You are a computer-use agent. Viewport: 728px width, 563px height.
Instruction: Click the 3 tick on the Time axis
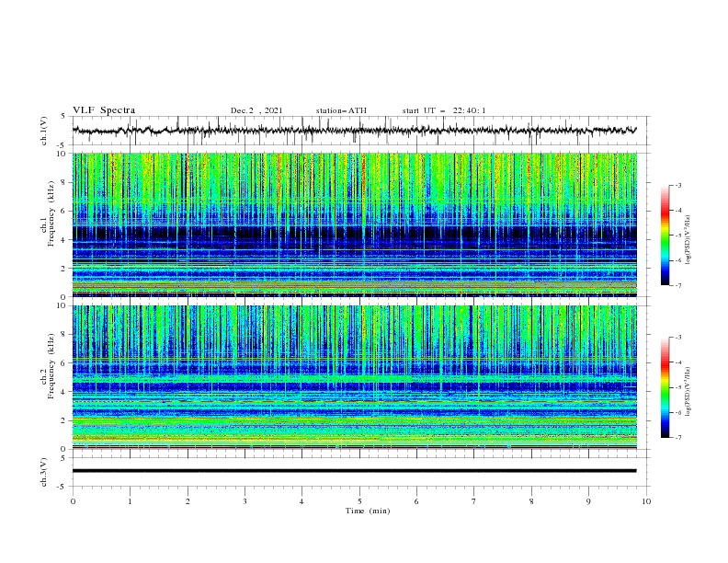tap(245, 501)
